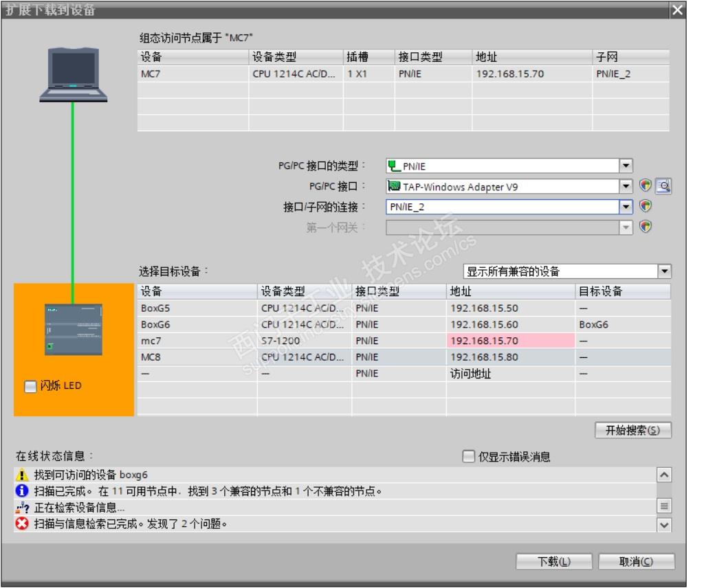The width and height of the screenshot is (704, 588).
Task: Click the blue info icon for scan completed message
Action: coord(21,490)
